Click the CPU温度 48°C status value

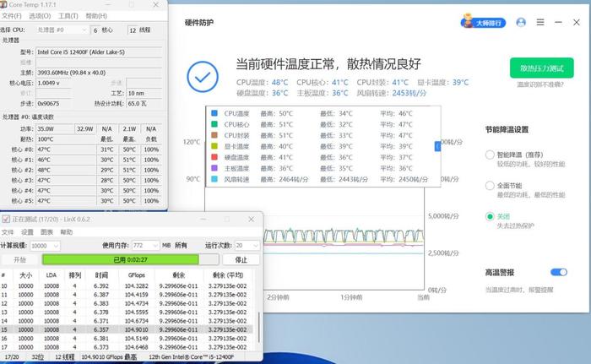pyautogui.click(x=279, y=82)
